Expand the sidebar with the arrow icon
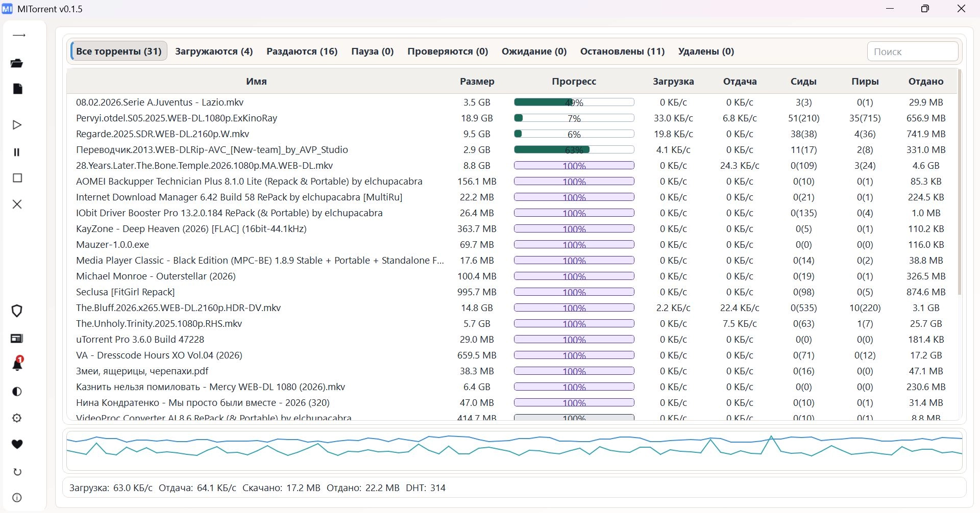The width and height of the screenshot is (980, 513). (18, 36)
